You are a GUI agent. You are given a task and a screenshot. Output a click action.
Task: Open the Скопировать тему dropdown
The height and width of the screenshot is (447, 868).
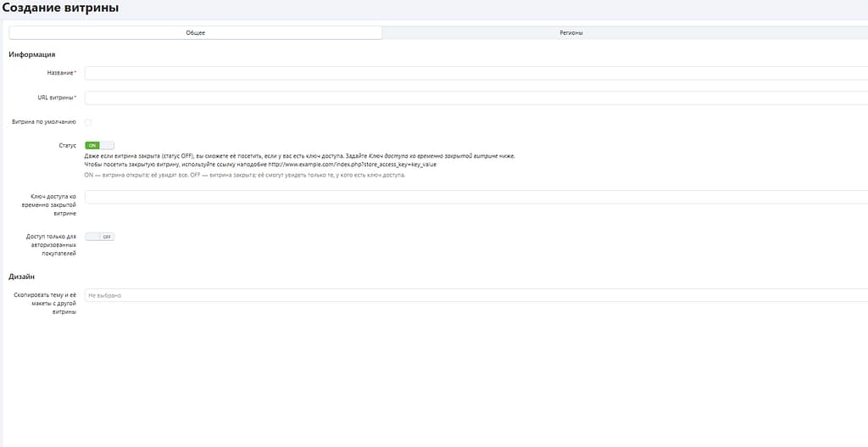476,295
